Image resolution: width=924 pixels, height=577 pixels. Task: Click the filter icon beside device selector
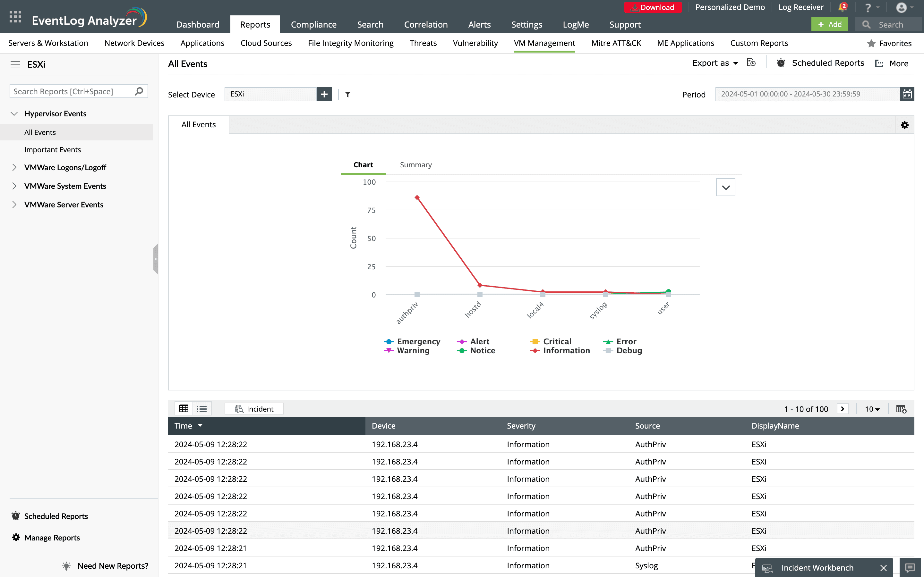pyautogui.click(x=347, y=94)
